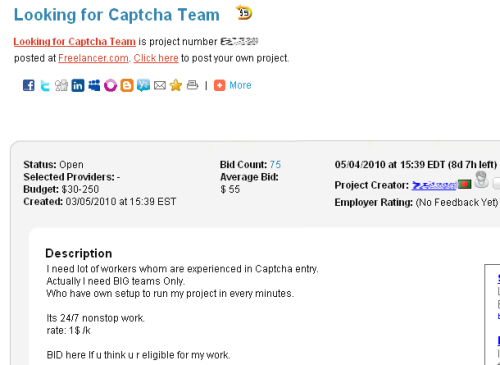Add project to favorites star
The image size is (500, 365).
pos(176,85)
